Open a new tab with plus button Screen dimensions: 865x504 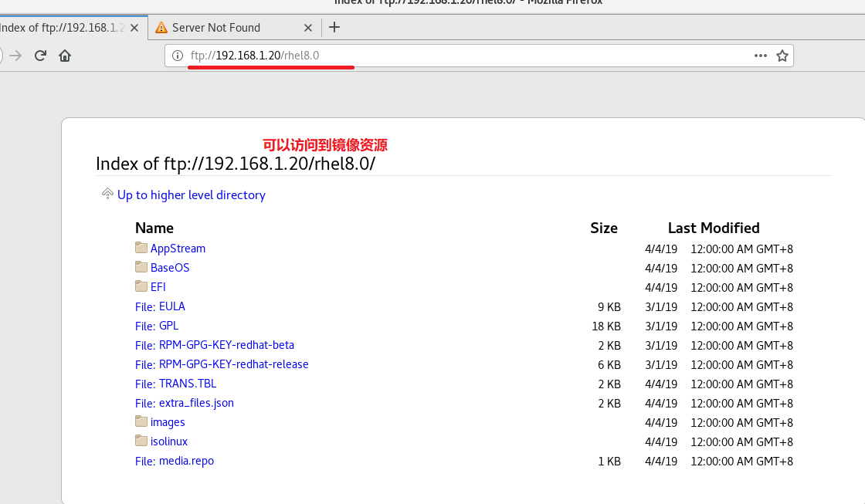point(334,27)
